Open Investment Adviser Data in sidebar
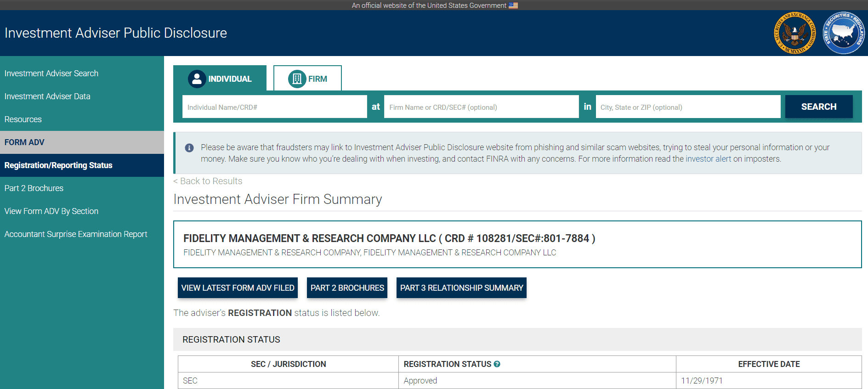Viewport: 868px width, 389px height. click(47, 96)
